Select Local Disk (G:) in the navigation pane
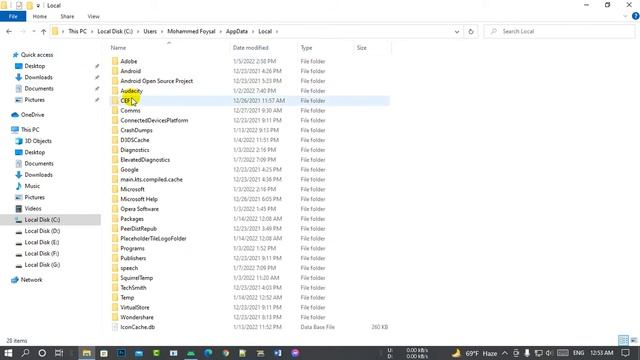The image size is (640, 360). tap(42, 265)
